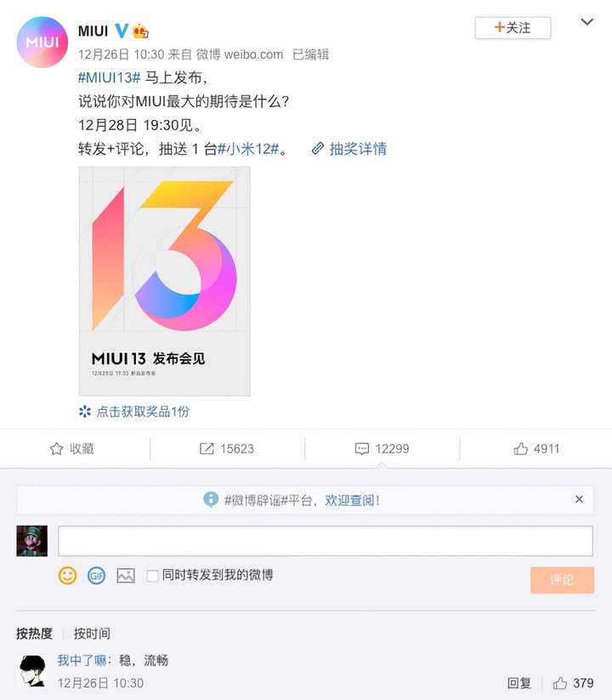612x700 pixels.
Task: Open the 抽奖详情 lottery details link
Action: 349,149
